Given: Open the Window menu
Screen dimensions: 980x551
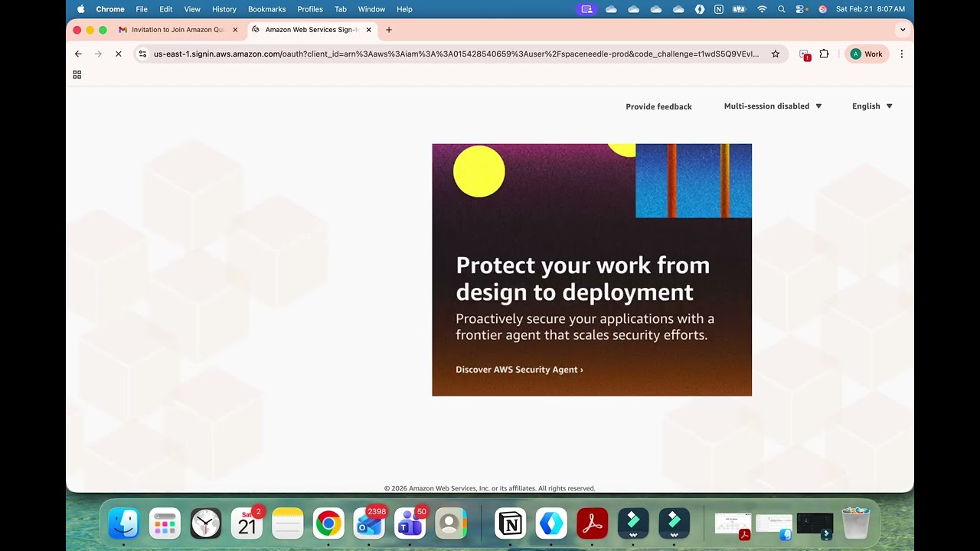Looking at the screenshot, I should [371, 9].
